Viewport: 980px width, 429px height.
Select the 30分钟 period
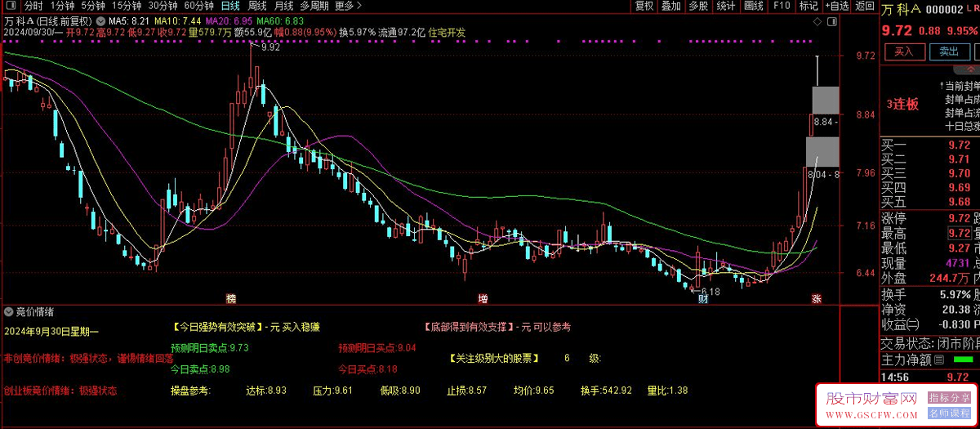point(163,6)
